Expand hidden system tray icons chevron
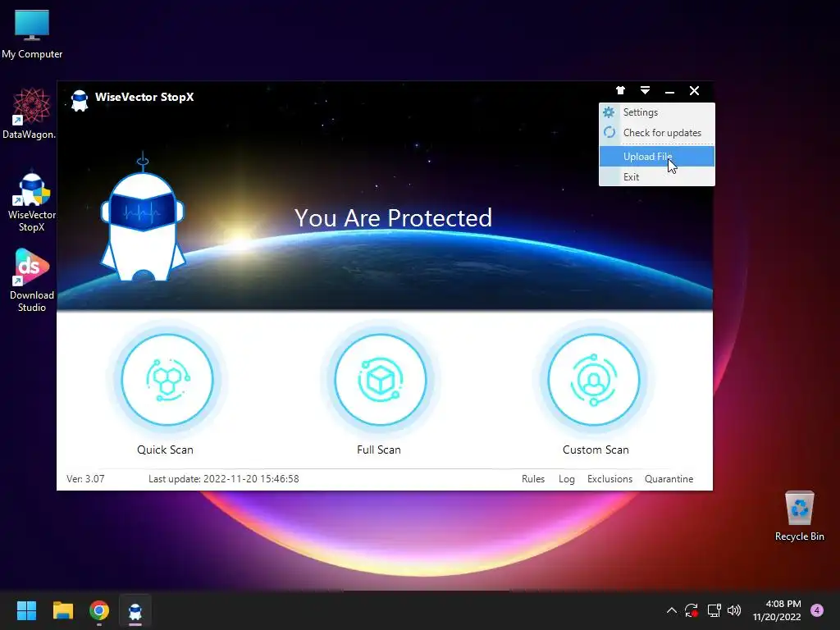The image size is (840, 630). pyautogui.click(x=671, y=610)
